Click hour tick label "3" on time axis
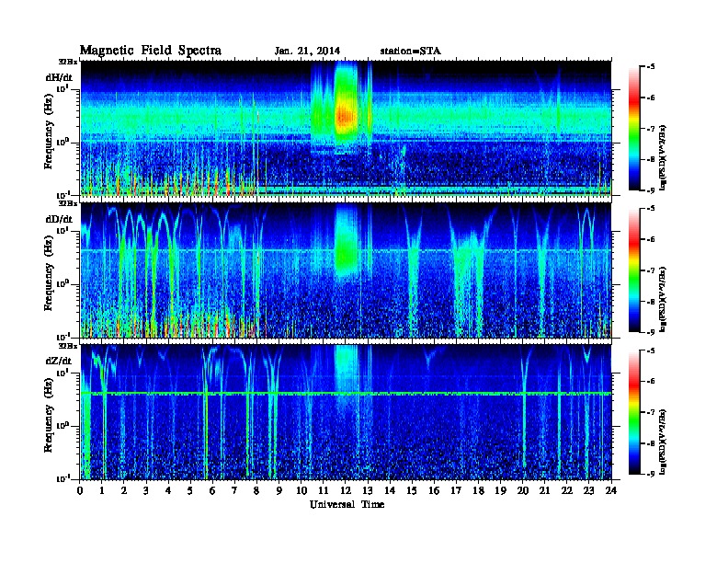Screen dimensions: 728x563 click(147, 490)
